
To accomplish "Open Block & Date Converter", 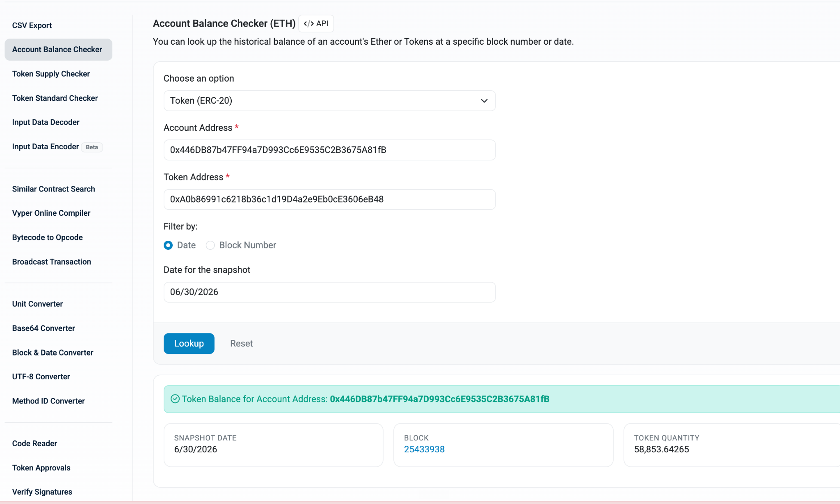I will (x=52, y=353).
